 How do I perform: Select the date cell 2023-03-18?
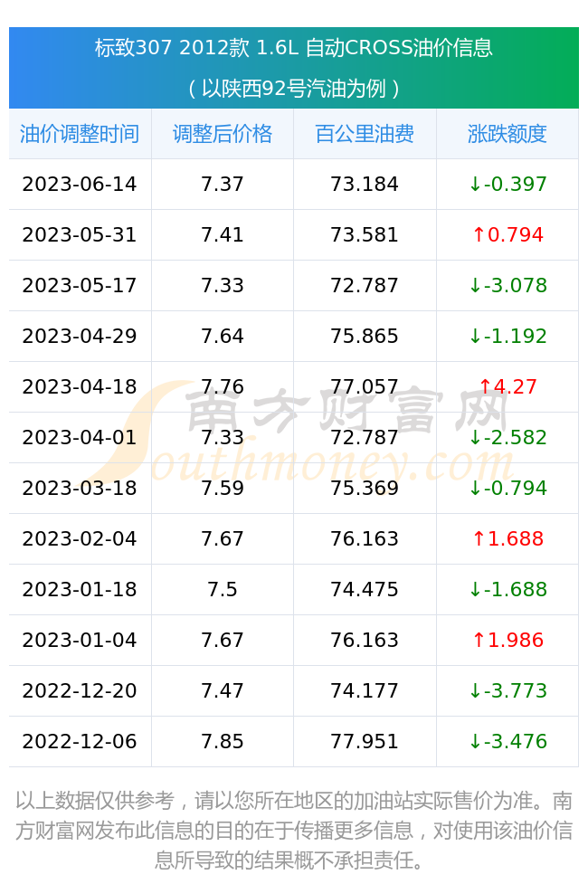click(80, 489)
